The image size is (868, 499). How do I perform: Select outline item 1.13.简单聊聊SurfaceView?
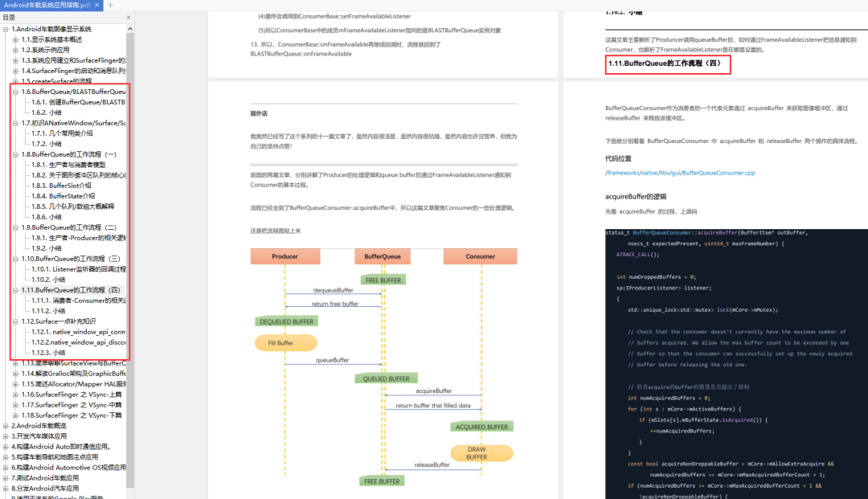73,363
